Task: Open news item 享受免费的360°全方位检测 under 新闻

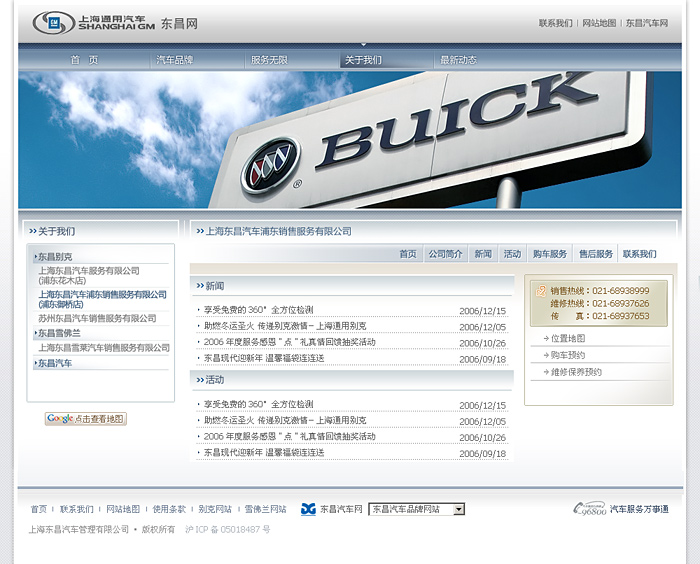Action: click(259, 310)
